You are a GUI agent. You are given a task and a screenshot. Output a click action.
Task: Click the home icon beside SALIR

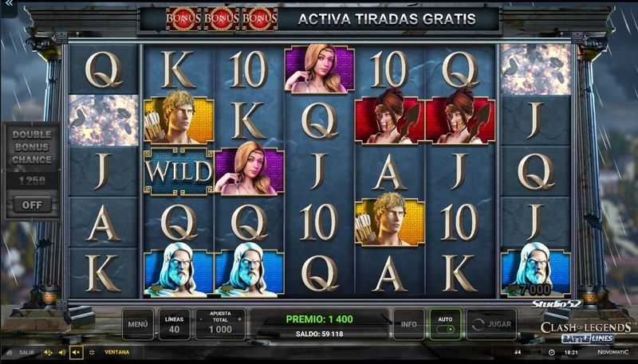click(10, 353)
